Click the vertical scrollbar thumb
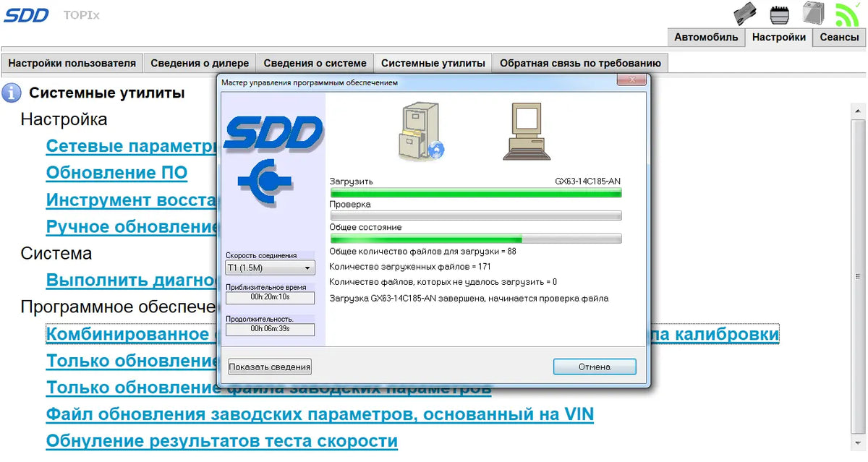Image resolution: width=868 pixels, height=462 pixels. 858,276
